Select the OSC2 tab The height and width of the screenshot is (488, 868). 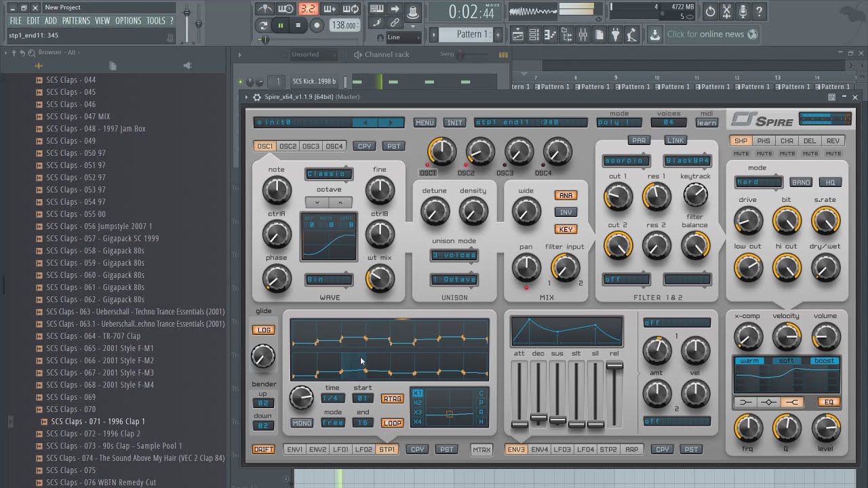coord(288,146)
